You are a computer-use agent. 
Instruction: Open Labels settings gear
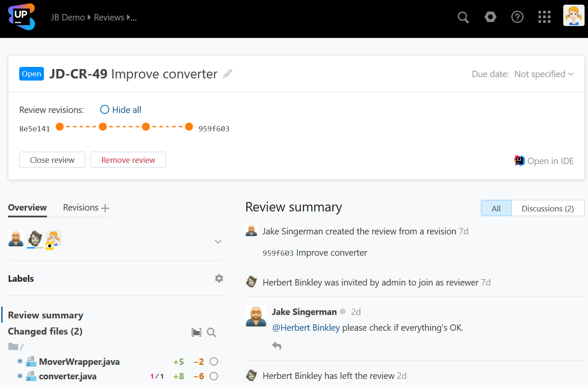point(219,278)
